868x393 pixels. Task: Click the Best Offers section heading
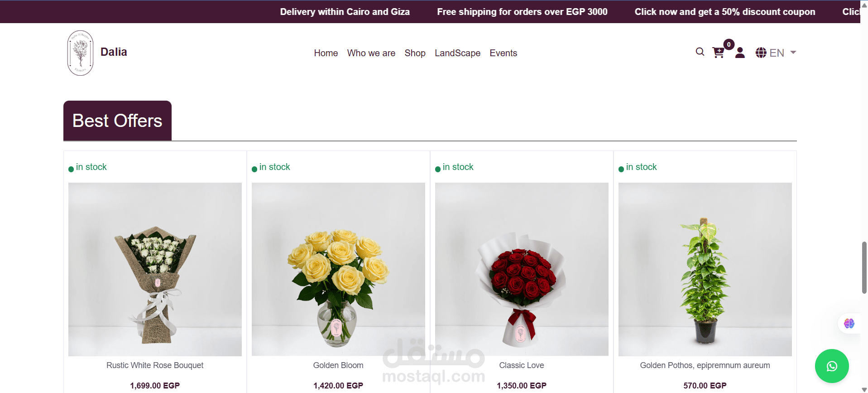117,121
